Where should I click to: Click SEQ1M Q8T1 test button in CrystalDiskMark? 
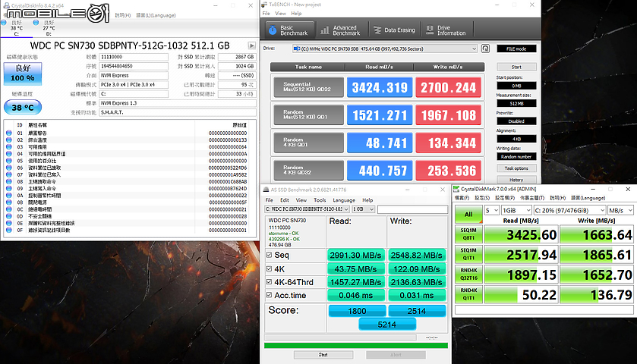click(468, 234)
